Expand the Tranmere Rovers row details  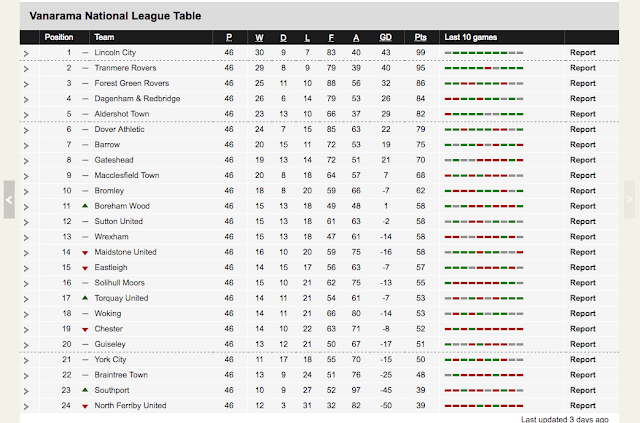coord(26,69)
